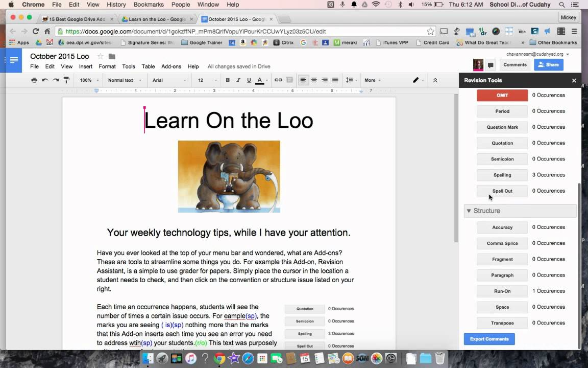
Task: Click the Redo arrow icon
Action: tap(56, 80)
